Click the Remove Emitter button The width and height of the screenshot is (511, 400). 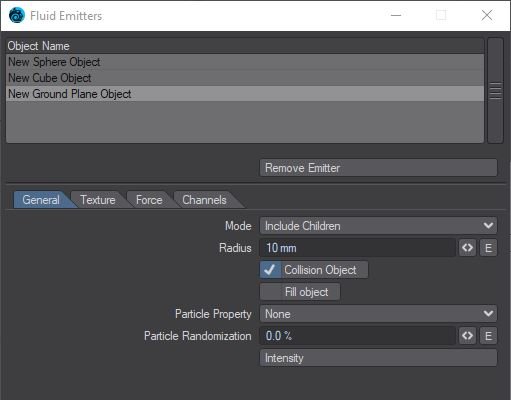[378, 168]
